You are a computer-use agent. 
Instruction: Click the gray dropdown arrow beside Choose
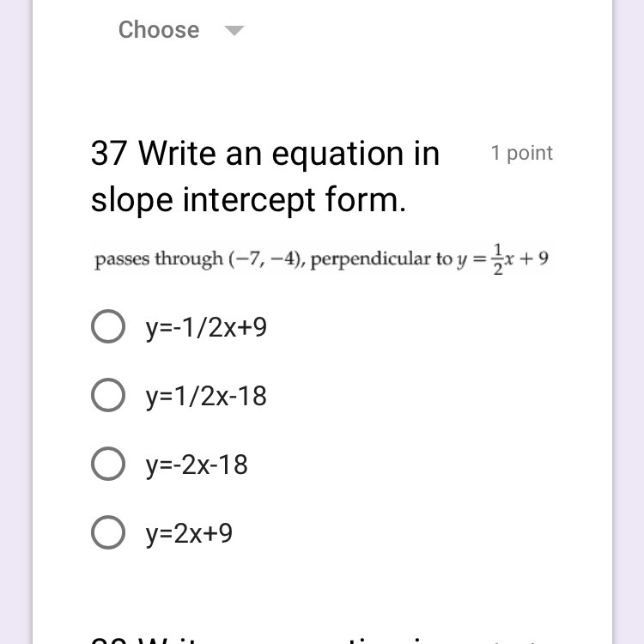pos(234,31)
